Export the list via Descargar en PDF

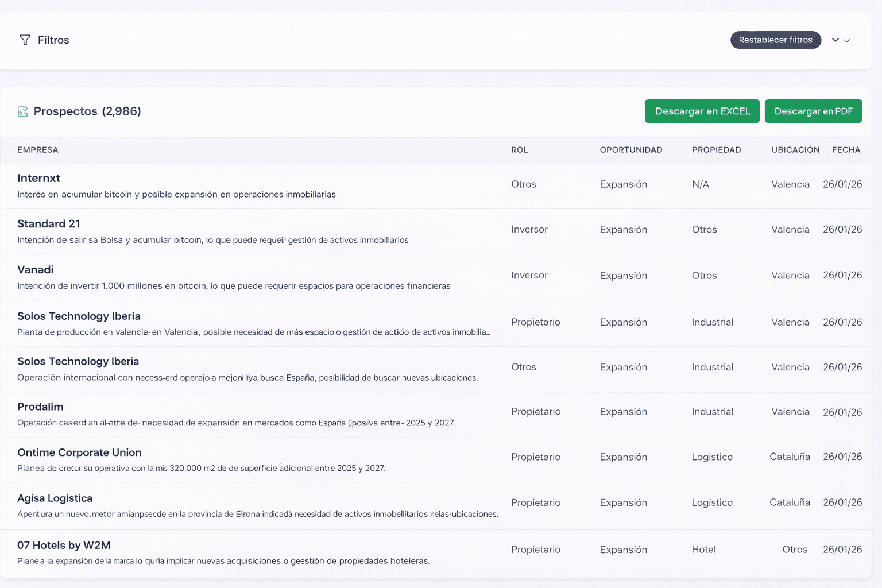click(x=813, y=111)
